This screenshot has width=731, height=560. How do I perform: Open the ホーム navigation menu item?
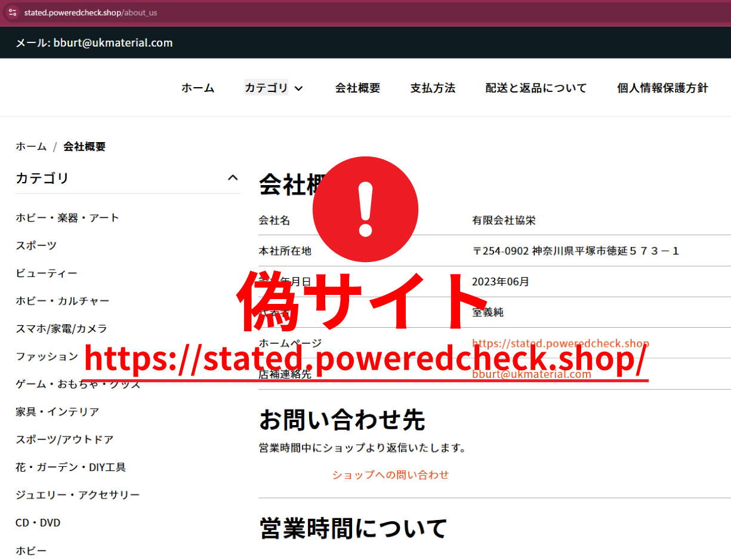click(198, 88)
